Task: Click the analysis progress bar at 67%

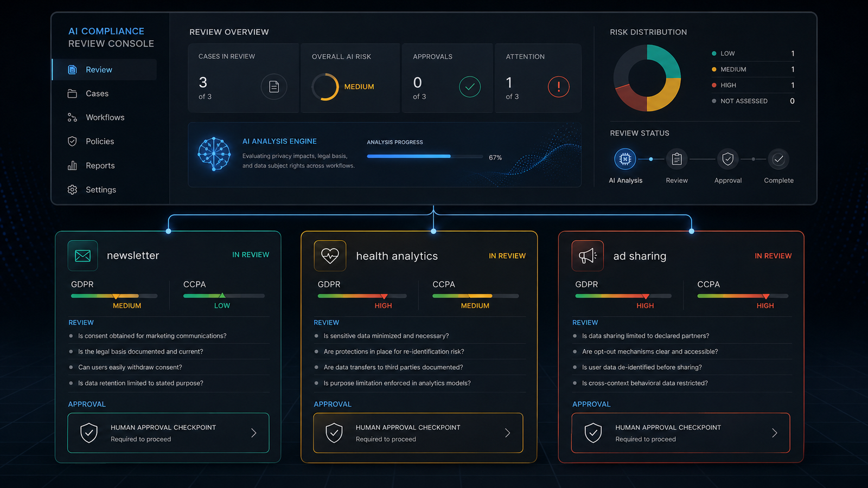Action: click(425, 156)
